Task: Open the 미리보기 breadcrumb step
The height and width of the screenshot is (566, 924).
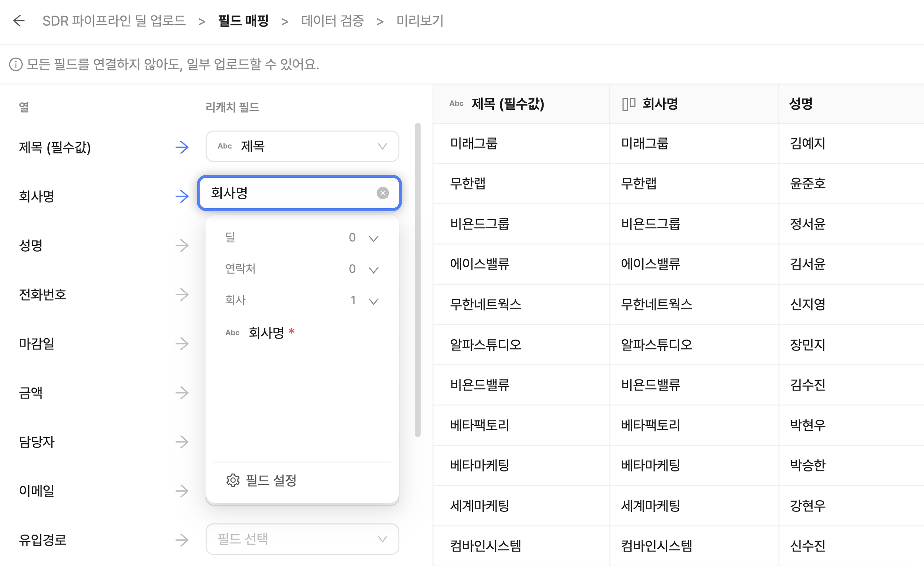Action: (x=420, y=21)
